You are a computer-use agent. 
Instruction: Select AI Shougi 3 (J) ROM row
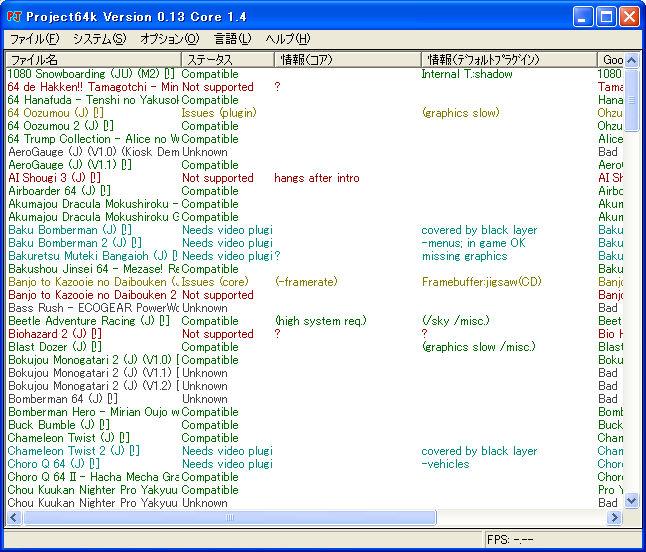click(x=60, y=178)
